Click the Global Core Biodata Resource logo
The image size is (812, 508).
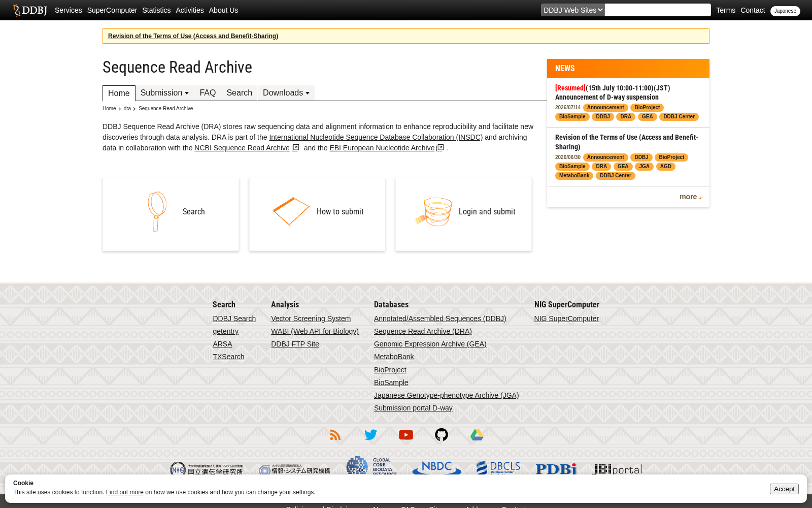(x=372, y=466)
